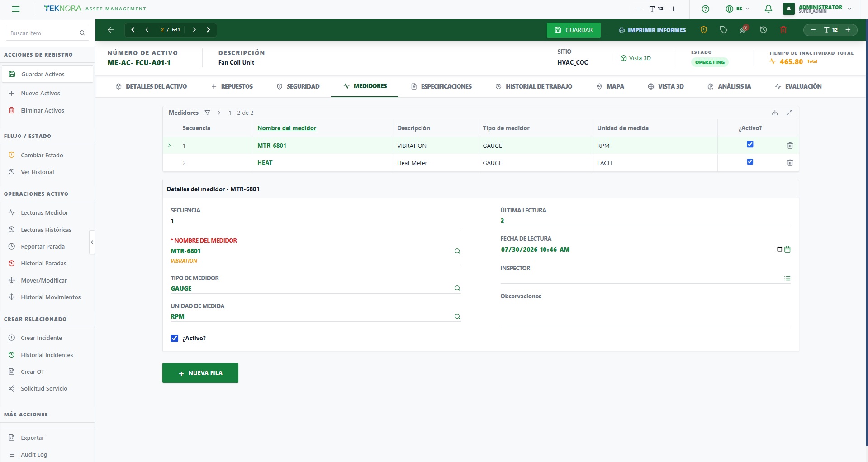This screenshot has width=868, height=462.
Task: Open Mapa tab
Action: [610, 86]
